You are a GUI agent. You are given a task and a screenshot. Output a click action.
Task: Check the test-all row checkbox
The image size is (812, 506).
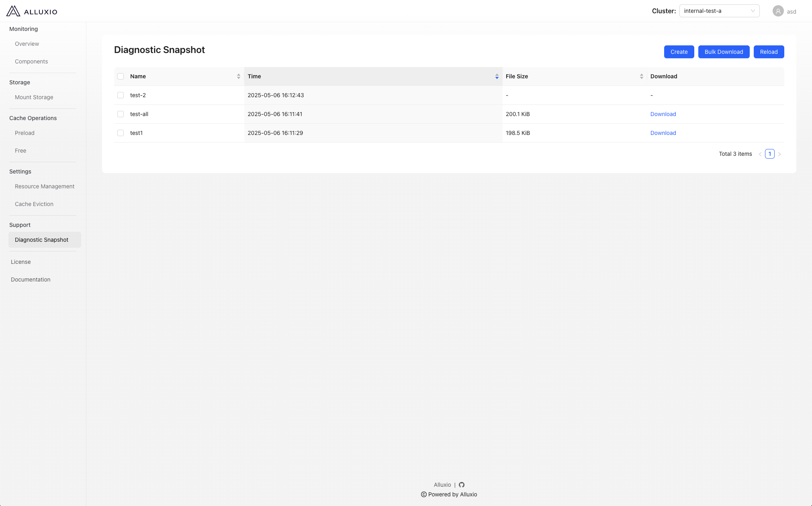(121, 114)
